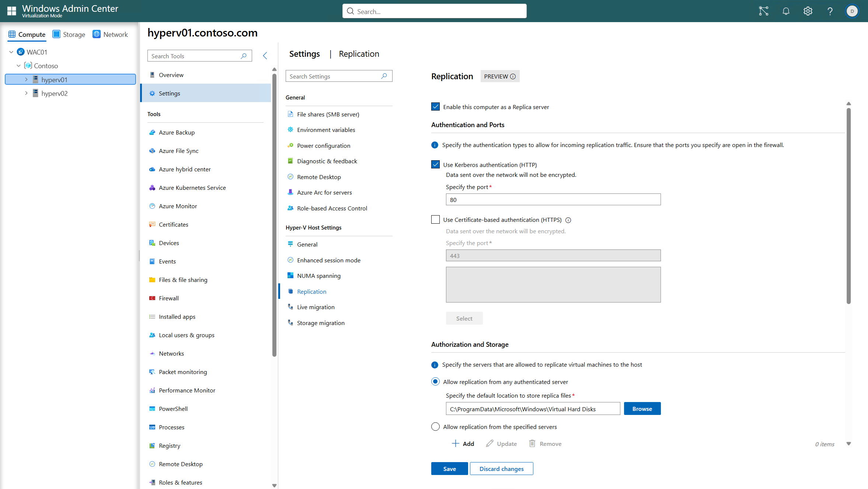Select Allow replication from the specified servers
The height and width of the screenshot is (489, 868).
click(435, 427)
